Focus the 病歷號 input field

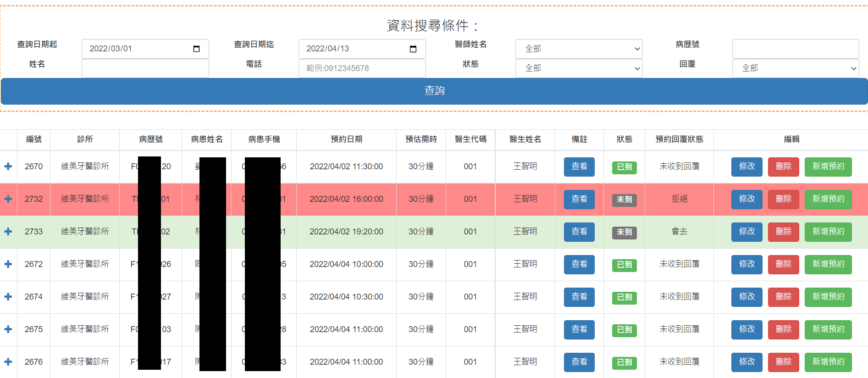pyautogui.click(x=796, y=49)
